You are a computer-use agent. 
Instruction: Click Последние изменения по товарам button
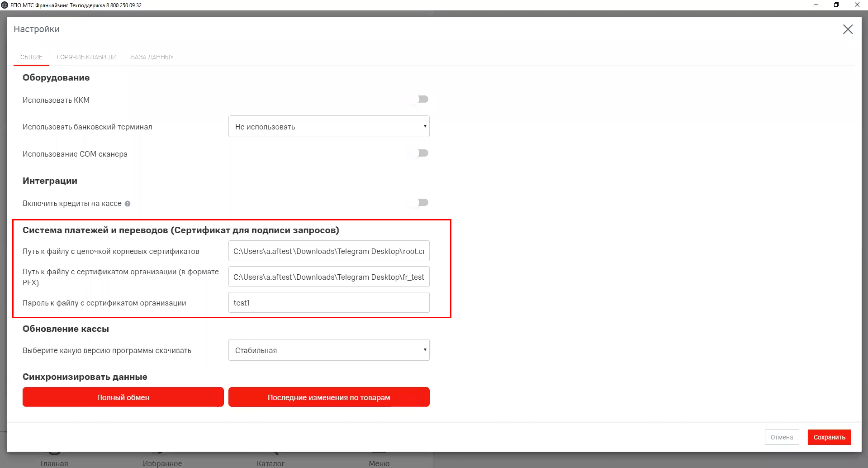329,397
